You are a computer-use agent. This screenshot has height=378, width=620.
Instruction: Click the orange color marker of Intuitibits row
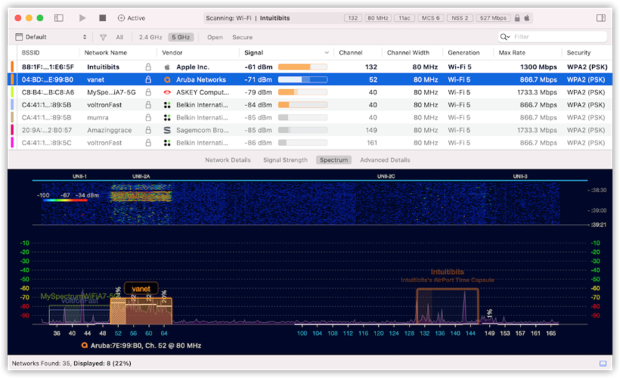[x=12, y=67]
